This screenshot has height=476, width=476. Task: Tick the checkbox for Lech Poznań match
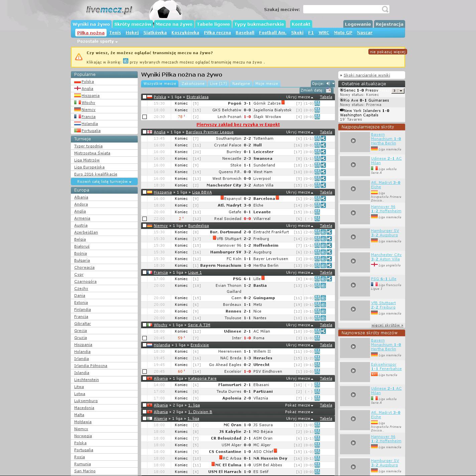[145, 117]
